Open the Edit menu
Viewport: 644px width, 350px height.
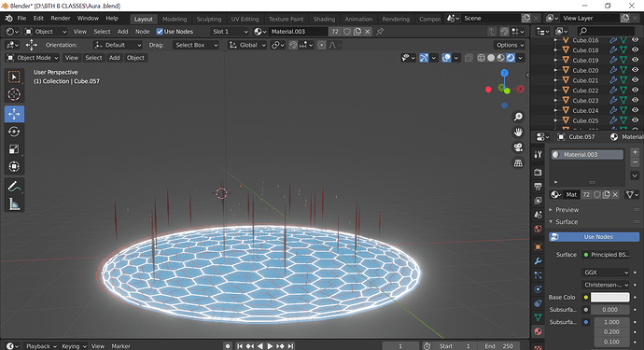(x=38, y=19)
